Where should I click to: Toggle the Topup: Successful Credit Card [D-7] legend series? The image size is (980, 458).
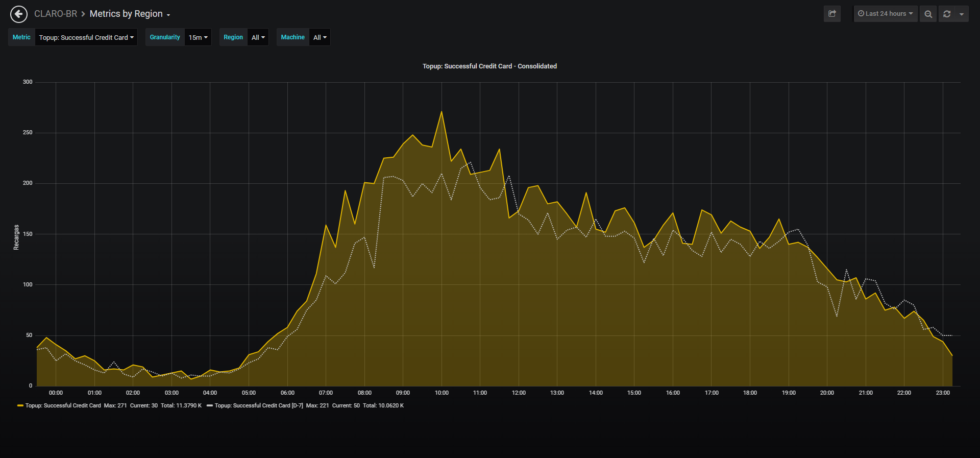click(x=259, y=406)
